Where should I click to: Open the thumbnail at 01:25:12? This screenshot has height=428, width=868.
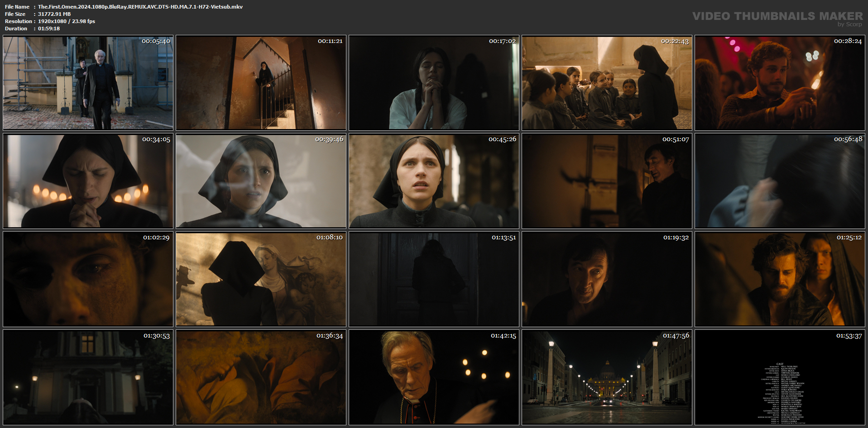pos(780,279)
